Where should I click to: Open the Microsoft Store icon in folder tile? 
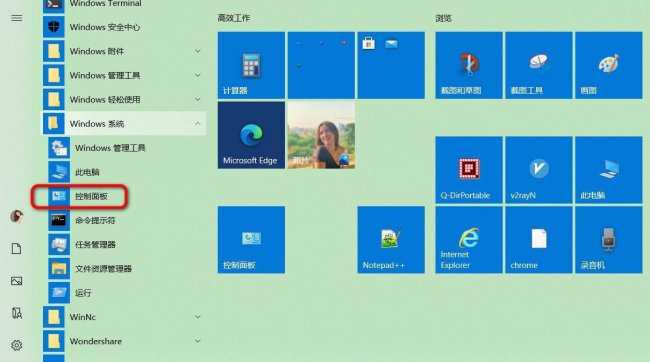368,43
